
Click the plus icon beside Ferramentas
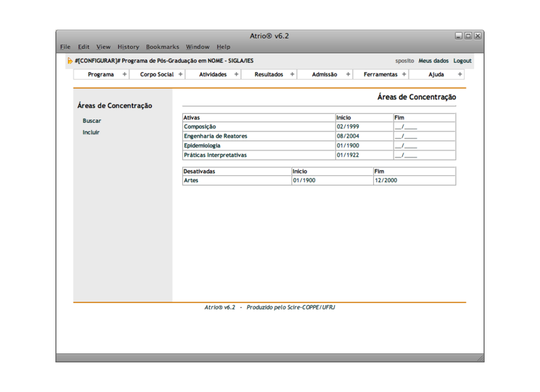(x=404, y=74)
